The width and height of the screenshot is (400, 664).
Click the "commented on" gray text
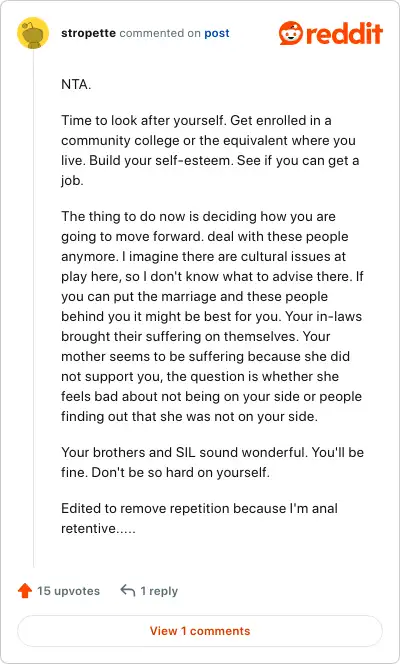(160, 33)
